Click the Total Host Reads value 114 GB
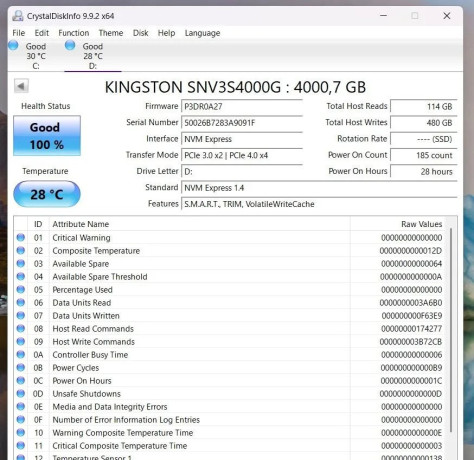474x460 pixels. click(x=424, y=107)
